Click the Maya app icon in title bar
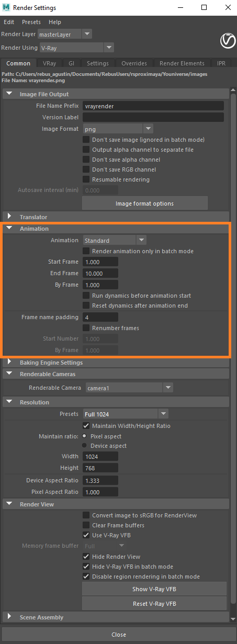237x644 pixels. click(x=7, y=8)
